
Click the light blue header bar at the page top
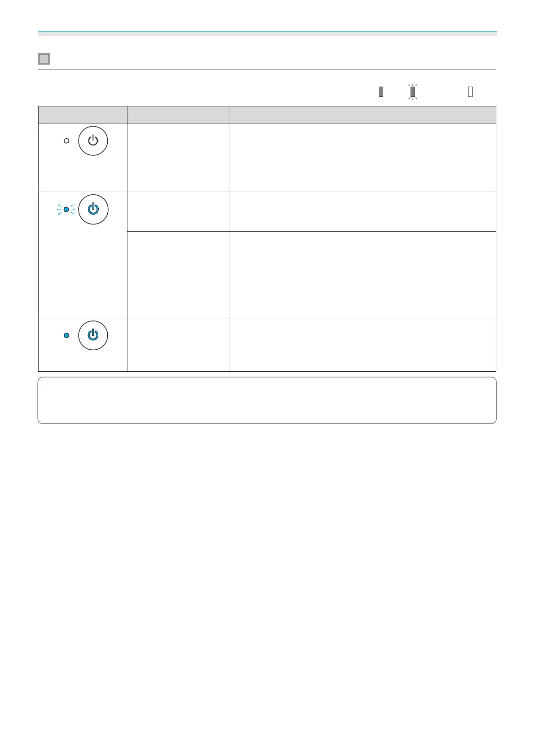[267, 33]
